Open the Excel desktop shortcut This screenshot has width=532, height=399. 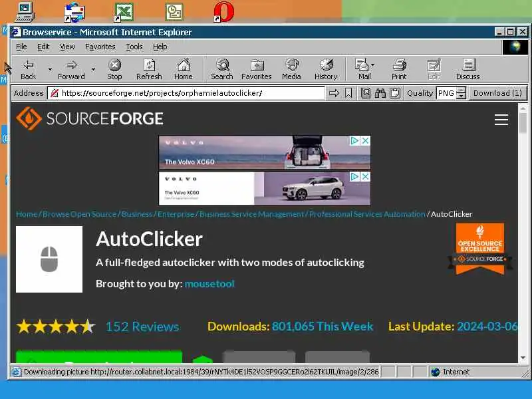[x=124, y=12]
